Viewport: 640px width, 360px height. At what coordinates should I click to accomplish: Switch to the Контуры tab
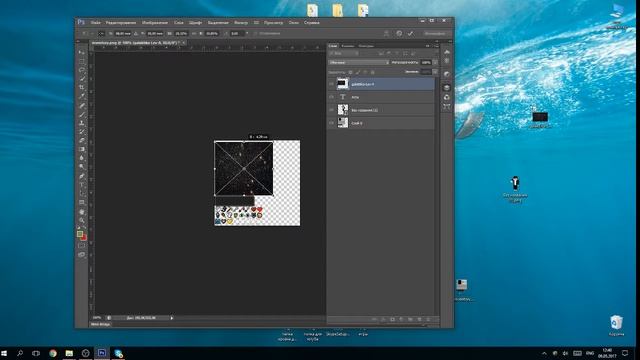[366, 46]
